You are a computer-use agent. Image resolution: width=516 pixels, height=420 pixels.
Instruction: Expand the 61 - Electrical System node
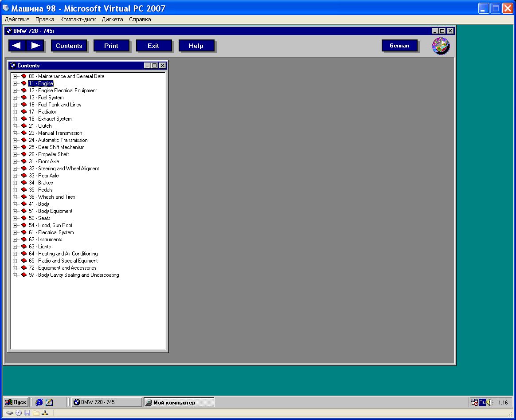[15, 232]
